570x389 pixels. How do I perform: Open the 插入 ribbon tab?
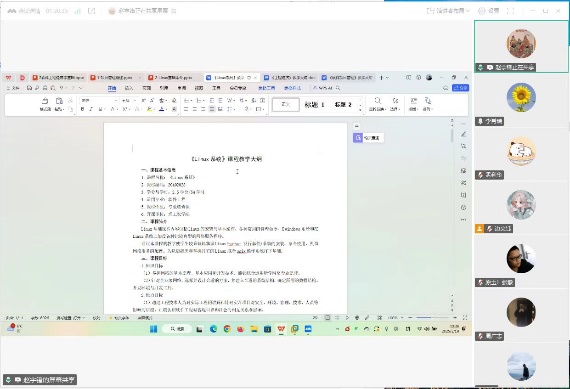129,88
